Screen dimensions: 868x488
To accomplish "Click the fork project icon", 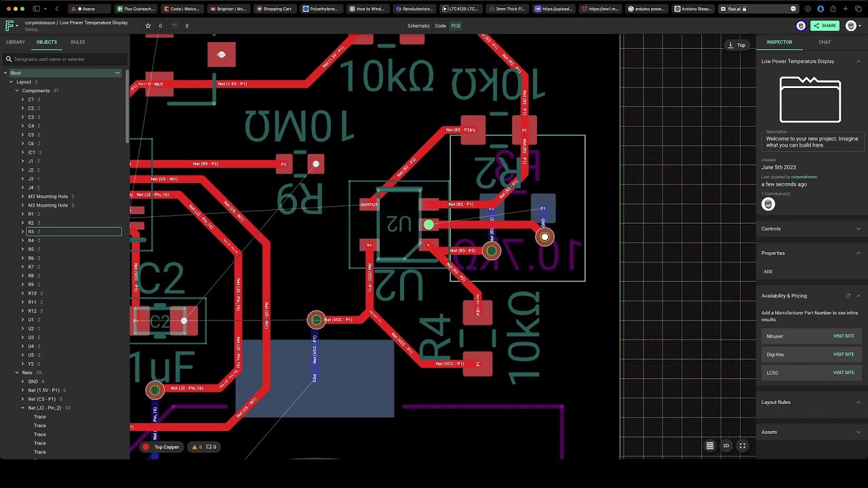I will click(x=175, y=26).
